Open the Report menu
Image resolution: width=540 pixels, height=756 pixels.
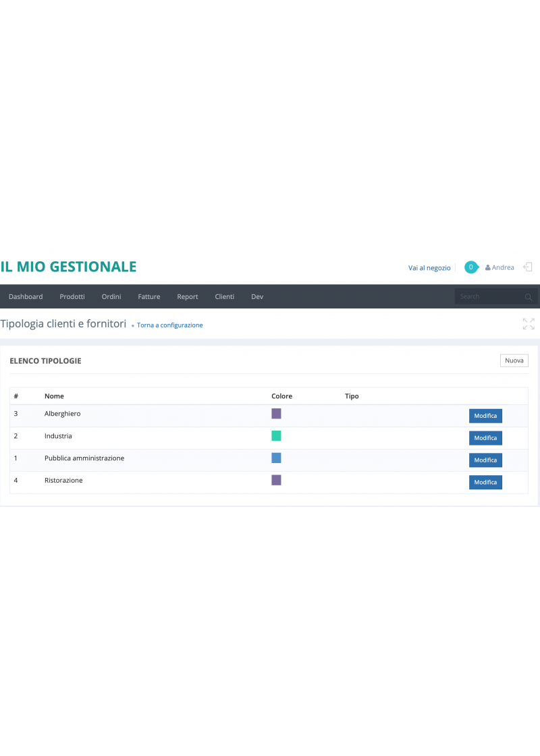tap(188, 296)
